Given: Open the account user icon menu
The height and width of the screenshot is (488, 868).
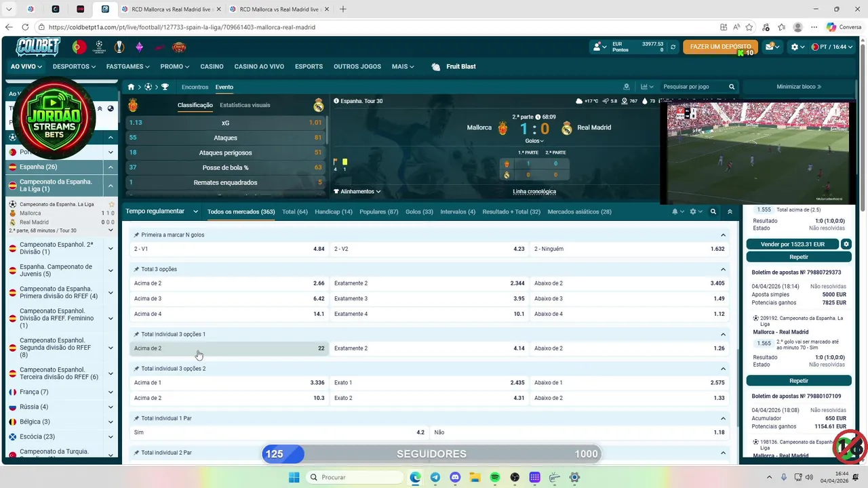Looking at the screenshot, I should point(599,47).
